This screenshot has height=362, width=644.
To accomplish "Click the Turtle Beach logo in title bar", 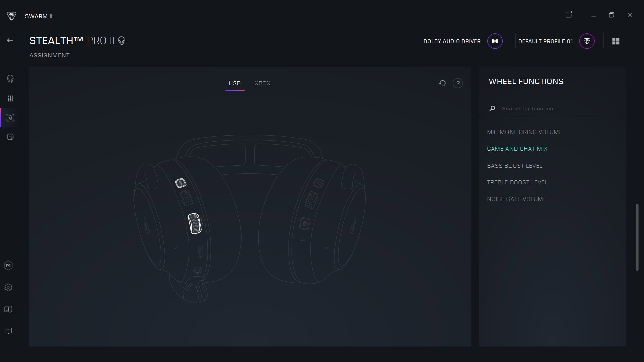I will (x=11, y=16).
